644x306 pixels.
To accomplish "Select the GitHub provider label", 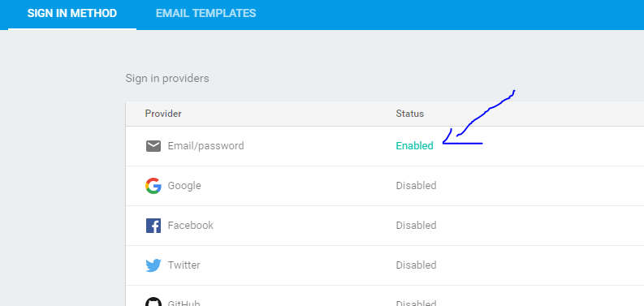I will click(x=184, y=303).
